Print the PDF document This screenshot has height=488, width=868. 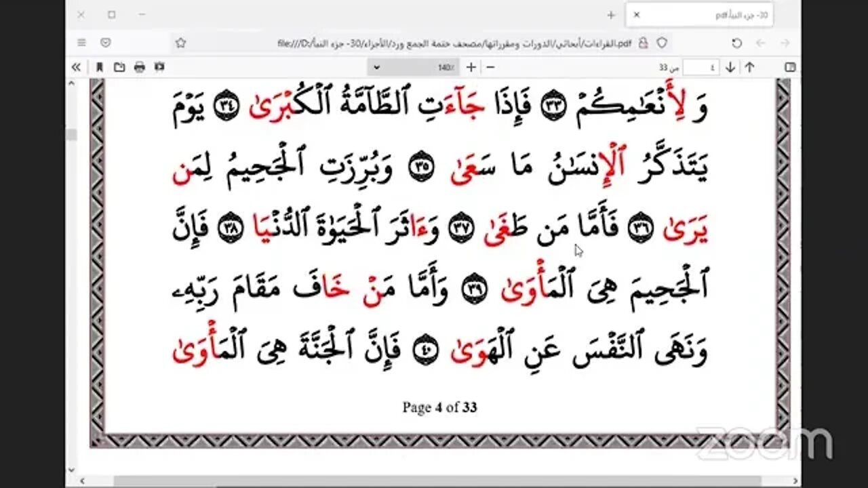click(140, 67)
